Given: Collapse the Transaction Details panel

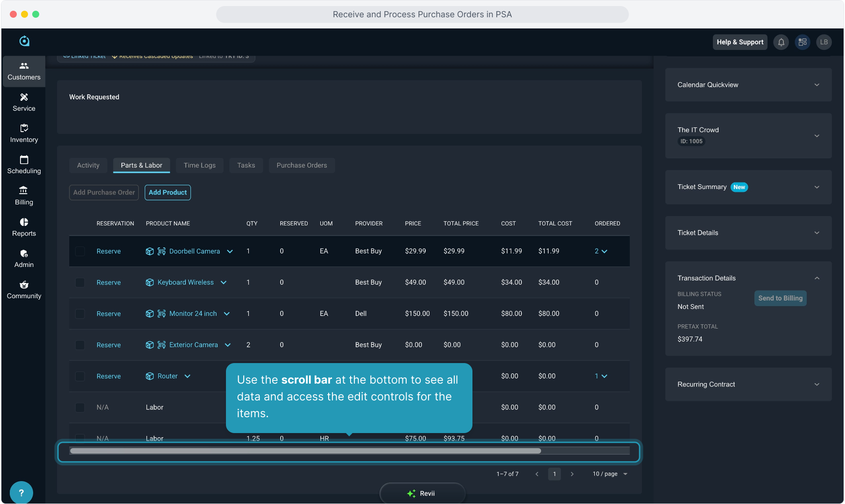Looking at the screenshot, I should (817, 278).
